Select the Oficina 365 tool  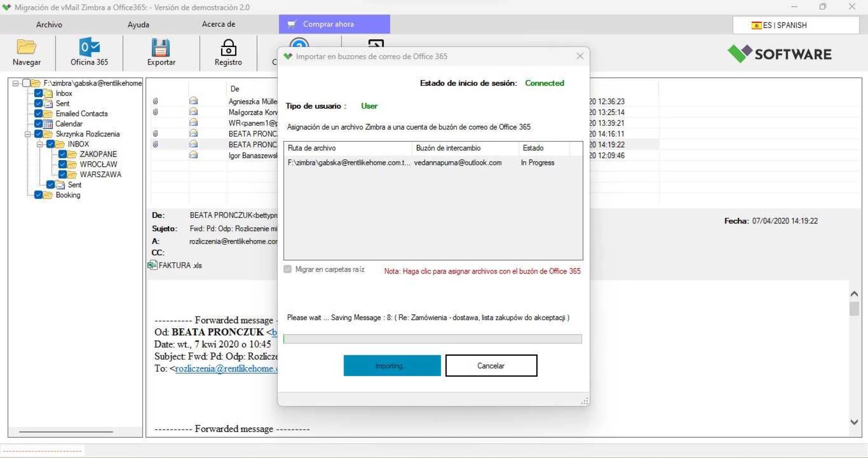(x=89, y=52)
